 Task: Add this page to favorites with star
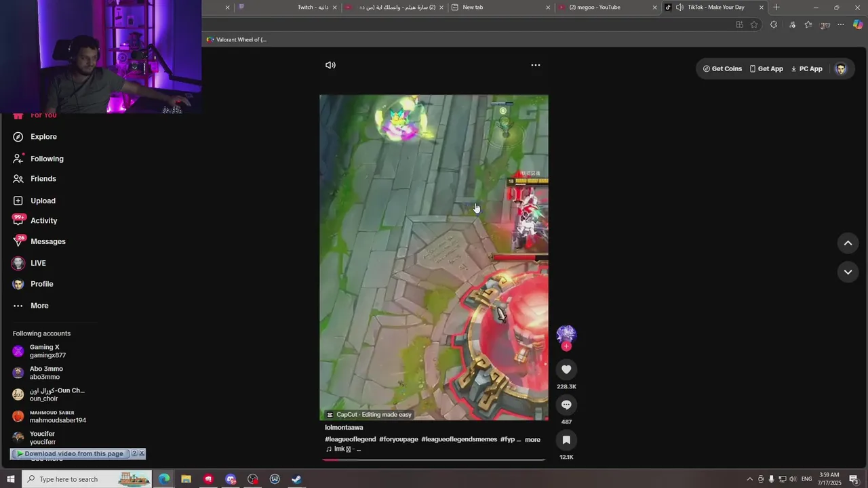click(754, 24)
